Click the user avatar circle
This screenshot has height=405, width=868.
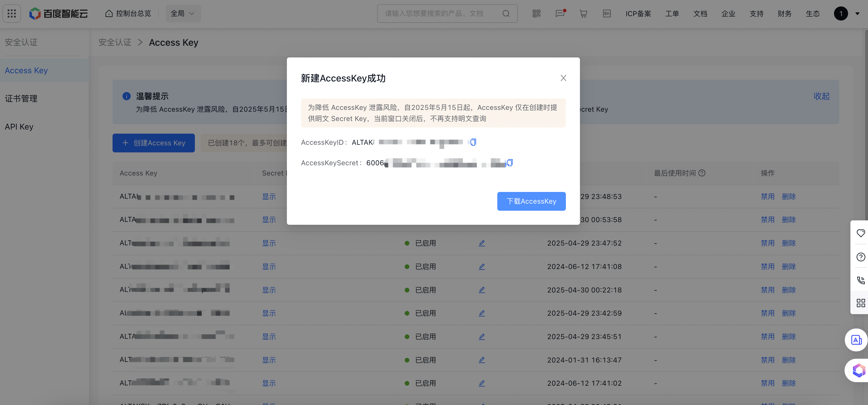tap(841, 13)
